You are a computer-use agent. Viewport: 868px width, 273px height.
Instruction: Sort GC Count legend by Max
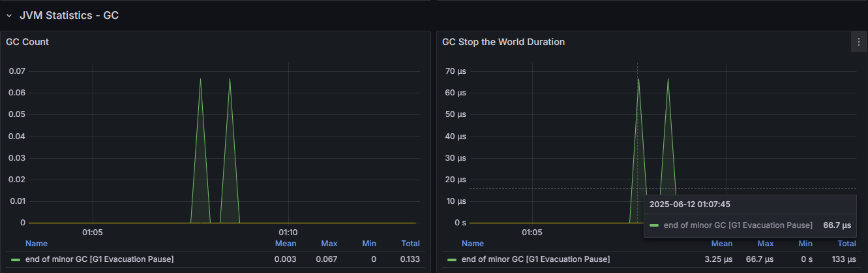tap(329, 244)
